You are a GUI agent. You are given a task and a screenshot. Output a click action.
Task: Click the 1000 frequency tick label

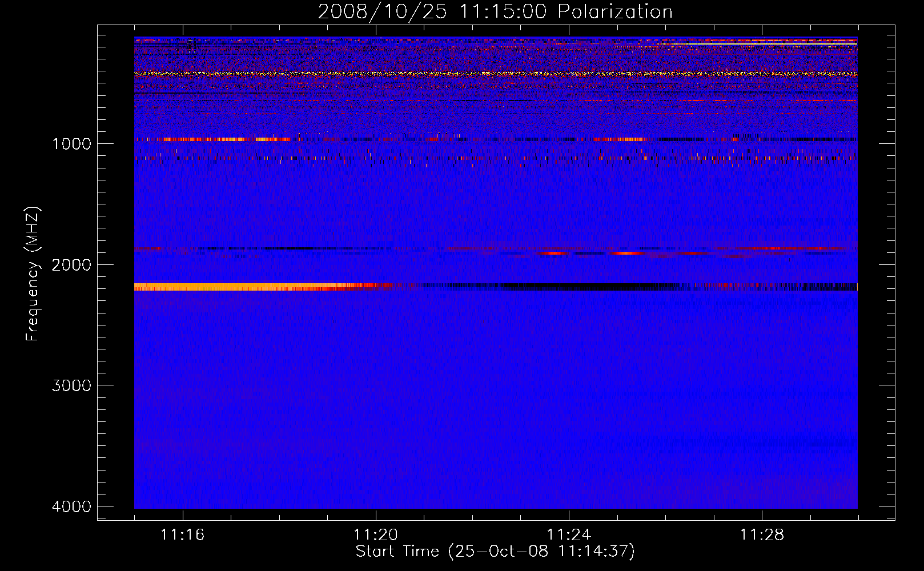click(x=71, y=143)
